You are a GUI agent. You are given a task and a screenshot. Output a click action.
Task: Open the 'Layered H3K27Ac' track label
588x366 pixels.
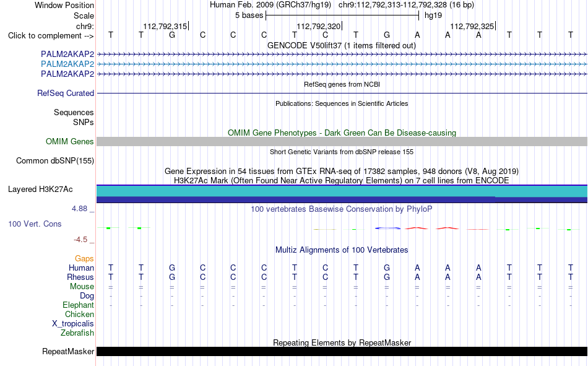[x=40, y=190]
